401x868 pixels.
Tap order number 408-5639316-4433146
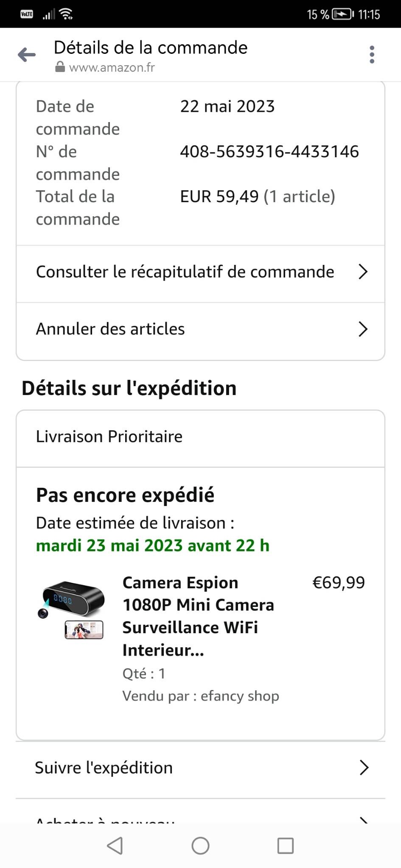point(269,152)
